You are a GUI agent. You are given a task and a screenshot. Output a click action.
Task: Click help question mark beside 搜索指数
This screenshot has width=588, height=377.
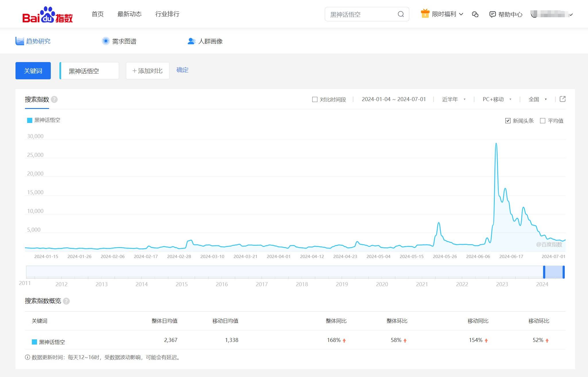(54, 99)
